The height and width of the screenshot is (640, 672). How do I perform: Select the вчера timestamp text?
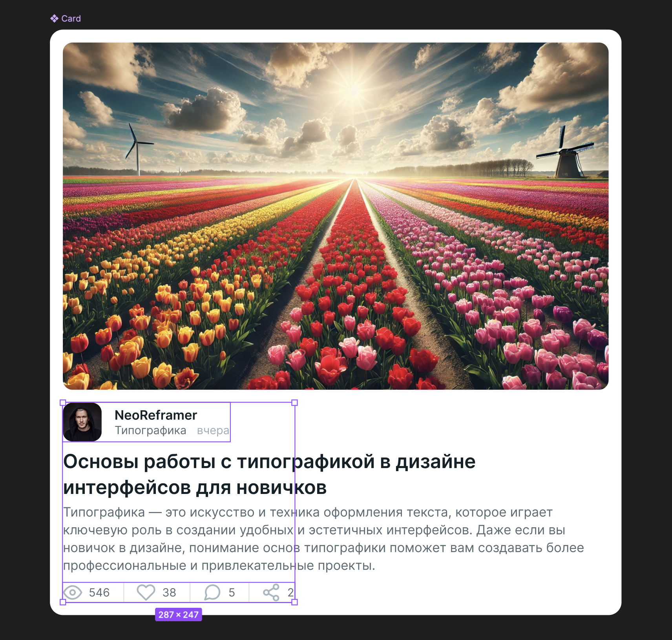[x=213, y=430]
